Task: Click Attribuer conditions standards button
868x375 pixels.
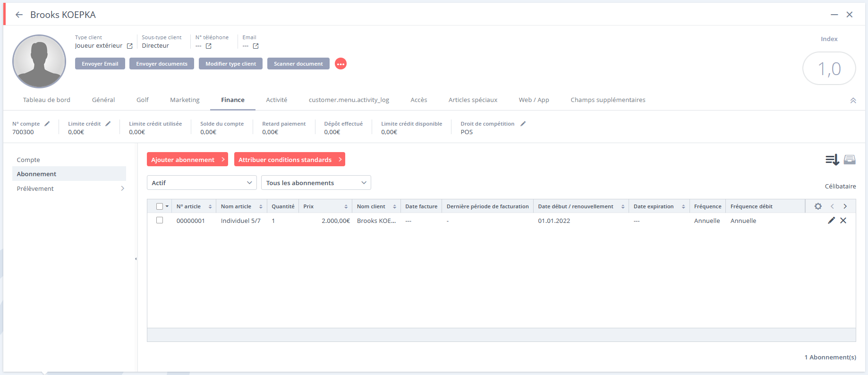Action: 289,159
